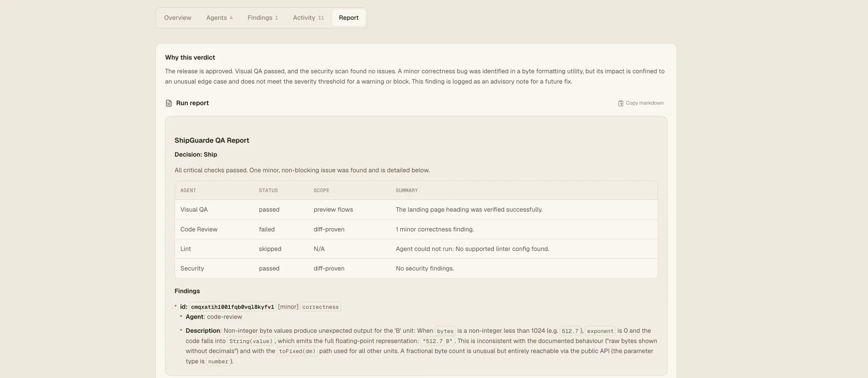Switch to the Activity tab
Image resolution: width=868 pixels, height=378 pixels.
coord(308,18)
